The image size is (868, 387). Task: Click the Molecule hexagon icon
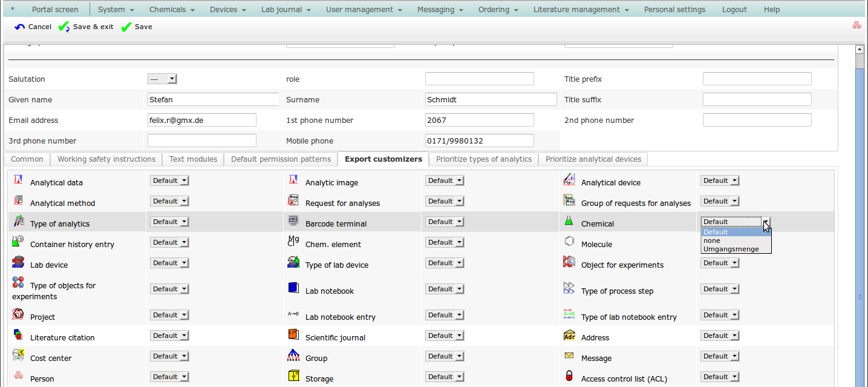[569, 242]
